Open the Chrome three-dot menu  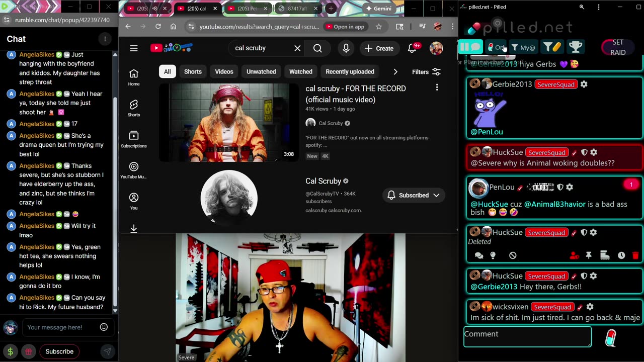tap(452, 27)
